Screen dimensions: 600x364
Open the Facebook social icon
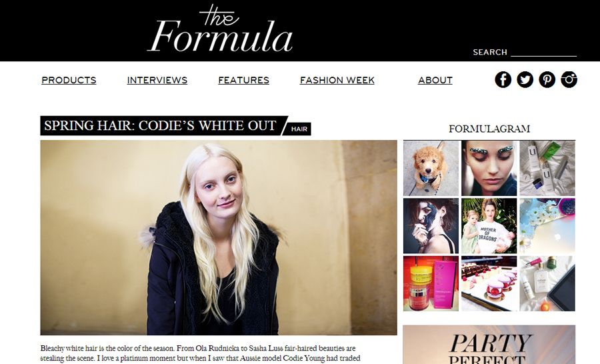(503, 79)
